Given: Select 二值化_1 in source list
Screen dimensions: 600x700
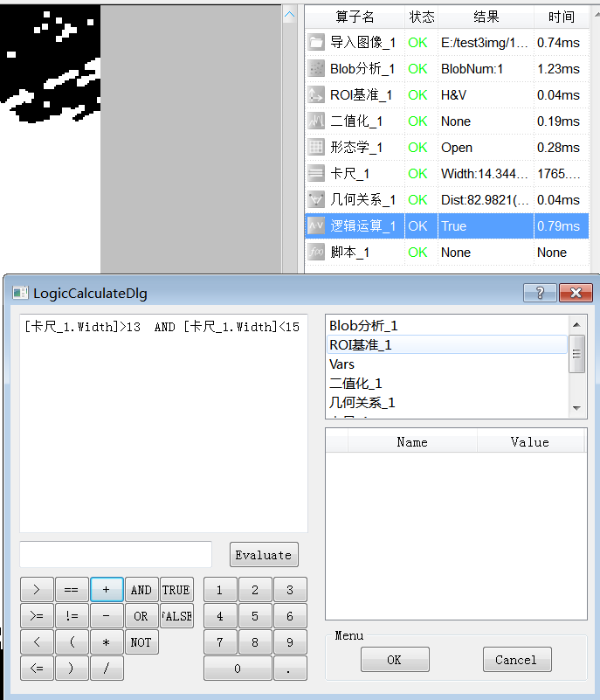Looking at the screenshot, I should pos(447,383).
